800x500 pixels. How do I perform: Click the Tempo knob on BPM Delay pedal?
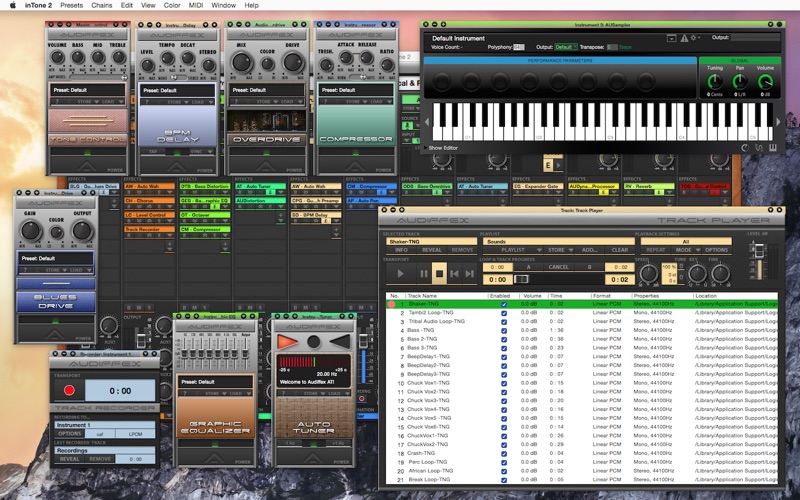tap(167, 57)
